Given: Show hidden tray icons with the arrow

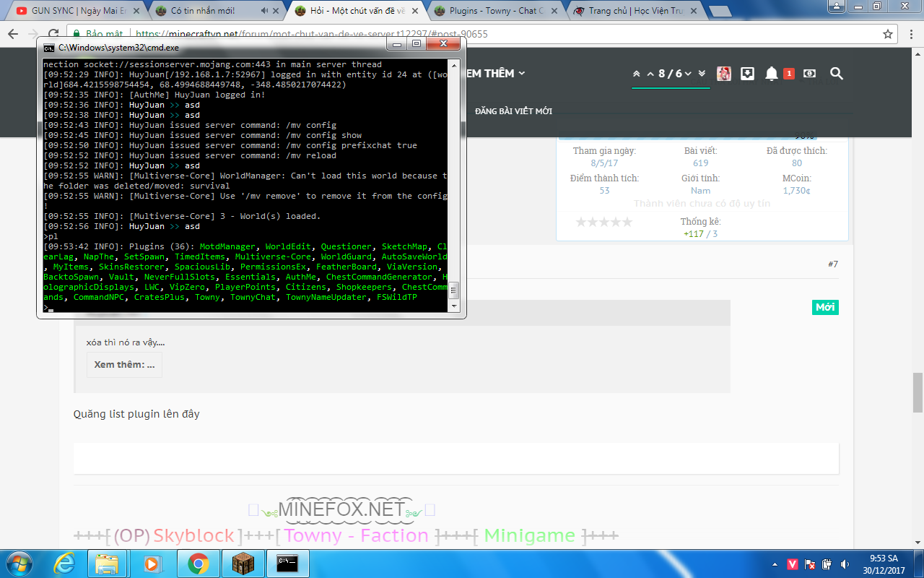Looking at the screenshot, I should click(x=773, y=564).
